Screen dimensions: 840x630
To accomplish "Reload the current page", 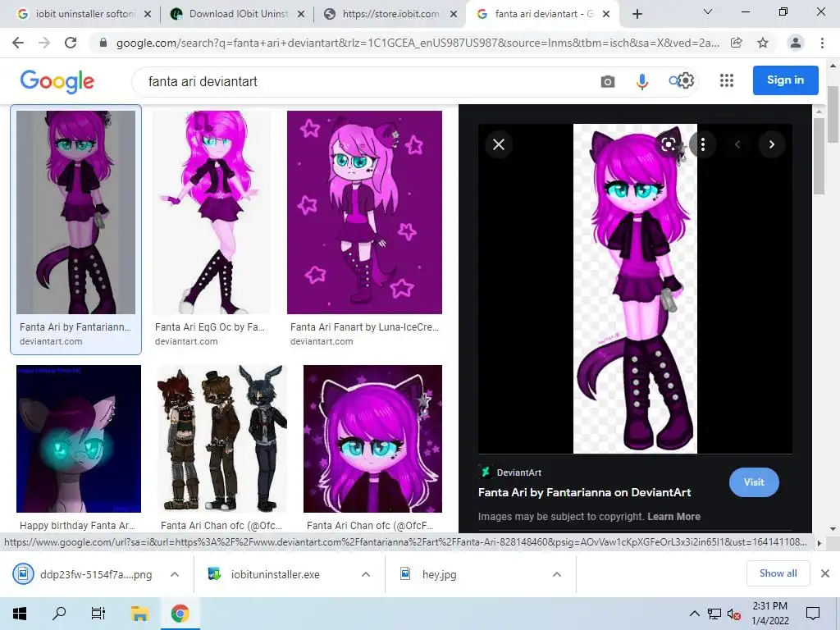I will [71, 43].
